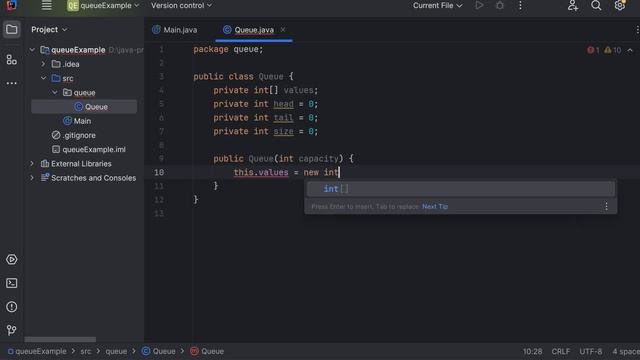Image resolution: width=640 pixels, height=360 pixels.
Task: Open Code With Me add-user icon
Action: click(573, 5)
